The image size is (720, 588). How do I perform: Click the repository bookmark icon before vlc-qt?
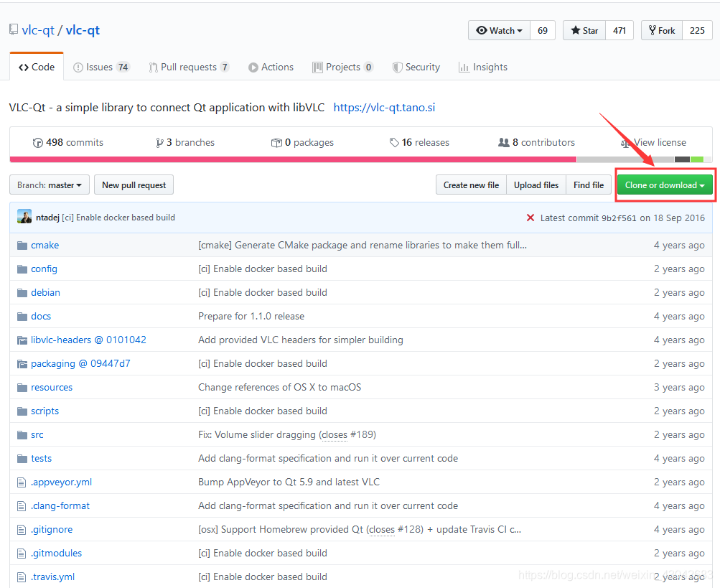point(12,29)
